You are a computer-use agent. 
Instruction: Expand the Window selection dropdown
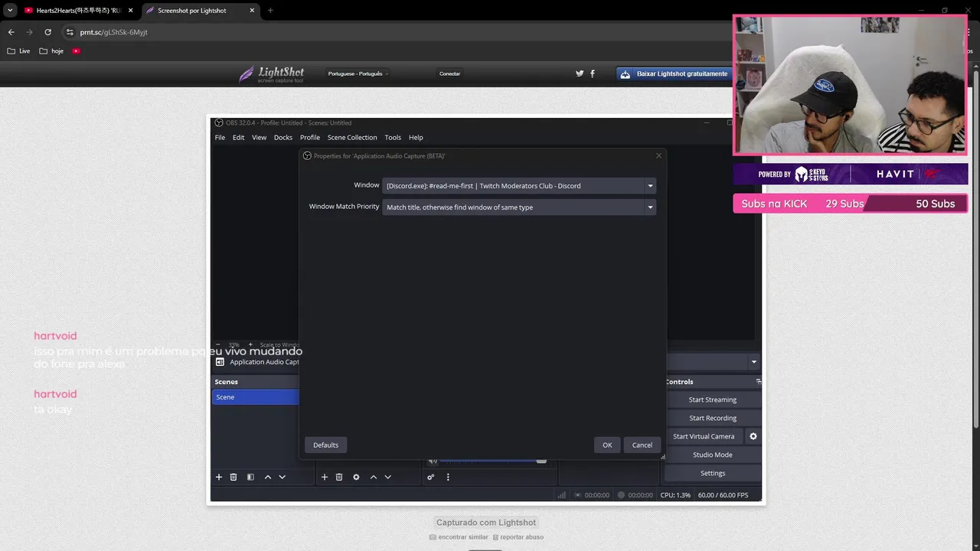pos(519,186)
